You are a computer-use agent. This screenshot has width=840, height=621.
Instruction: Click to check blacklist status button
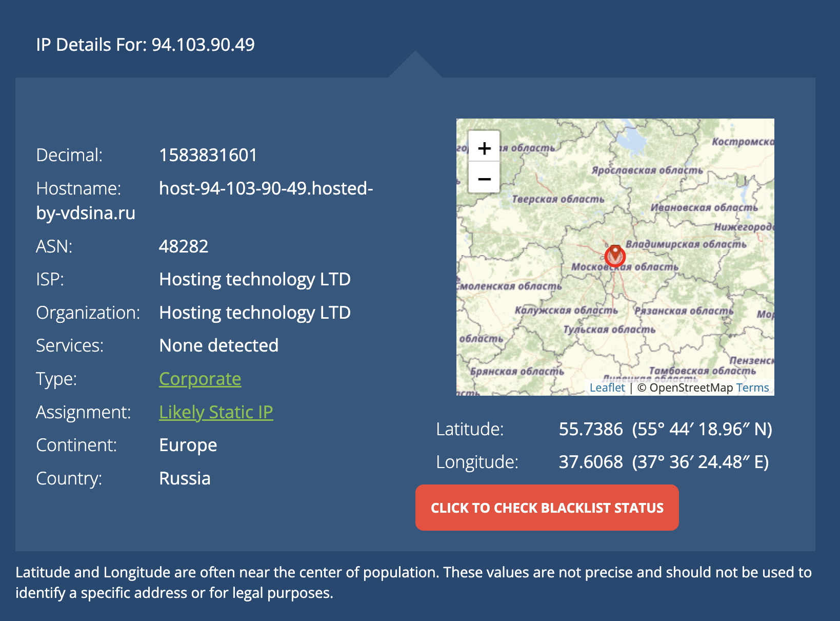click(547, 508)
